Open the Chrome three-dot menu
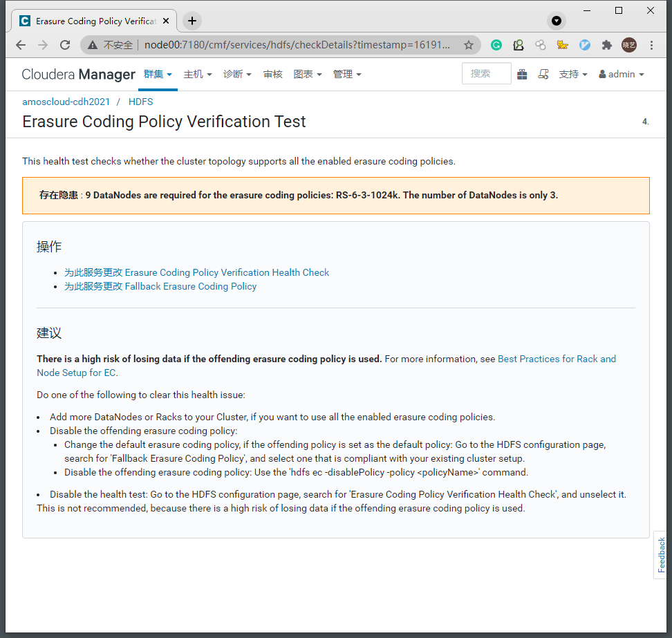Viewport: 672px width, 638px height. (x=651, y=45)
